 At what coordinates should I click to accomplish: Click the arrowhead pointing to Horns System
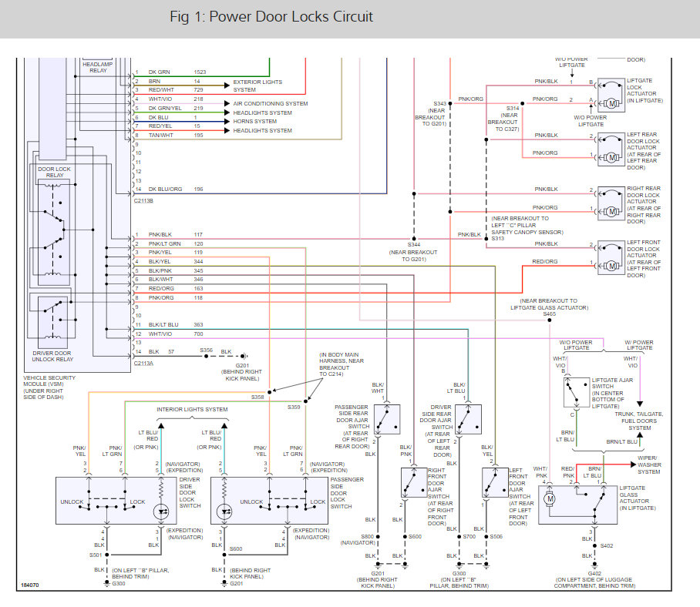(227, 121)
